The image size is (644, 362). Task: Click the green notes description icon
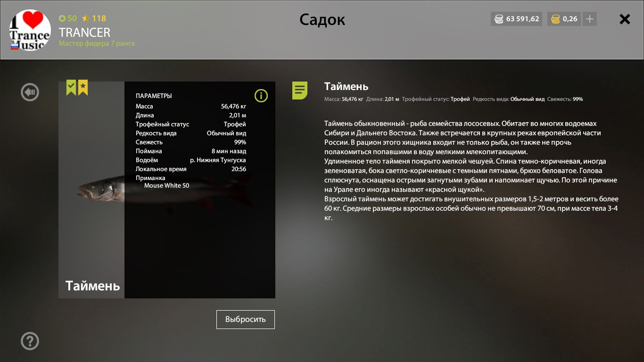tap(300, 90)
